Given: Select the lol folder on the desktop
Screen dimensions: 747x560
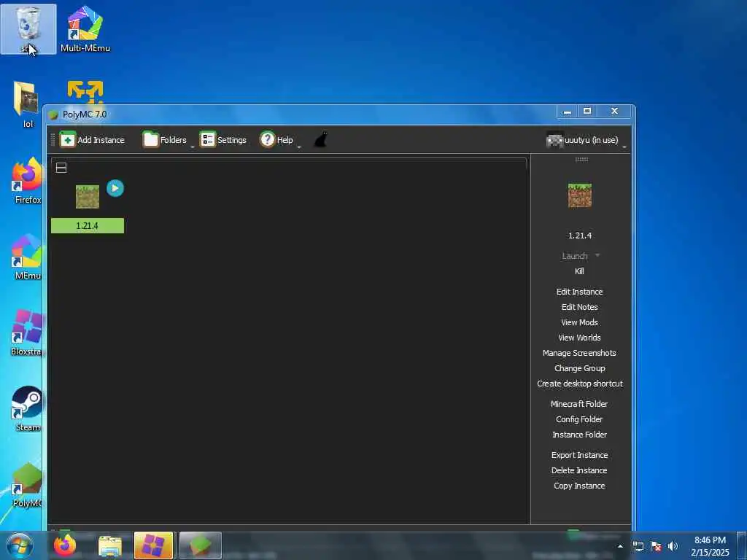Looking at the screenshot, I should pos(28,105).
